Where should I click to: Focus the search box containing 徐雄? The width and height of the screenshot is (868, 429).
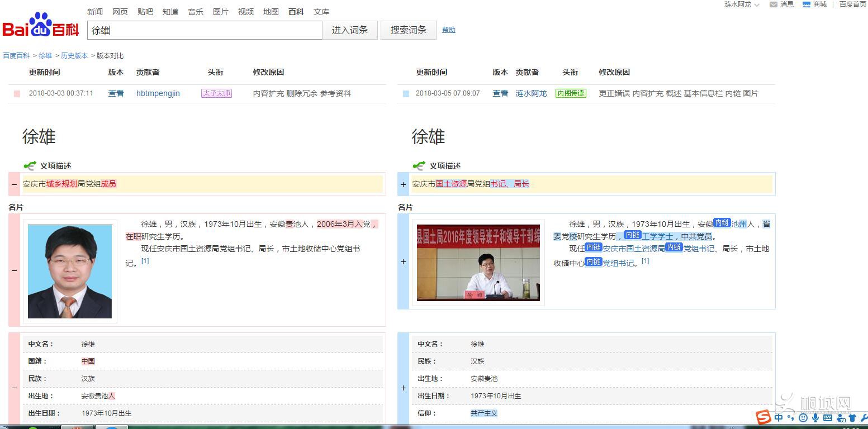(x=205, y=30)
